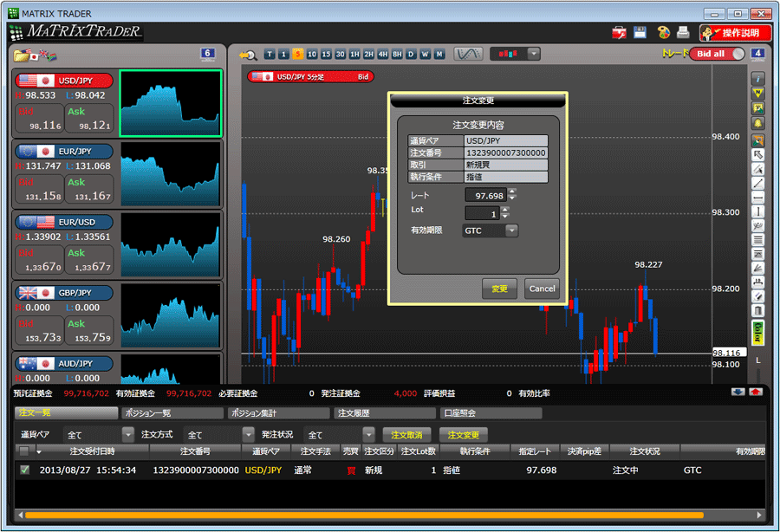The width and height of the screenshot is (780, 532).
Task: Select the USD/JPY mini chart thumbnail
Action: pyautogui.click(x=170, y=103)
